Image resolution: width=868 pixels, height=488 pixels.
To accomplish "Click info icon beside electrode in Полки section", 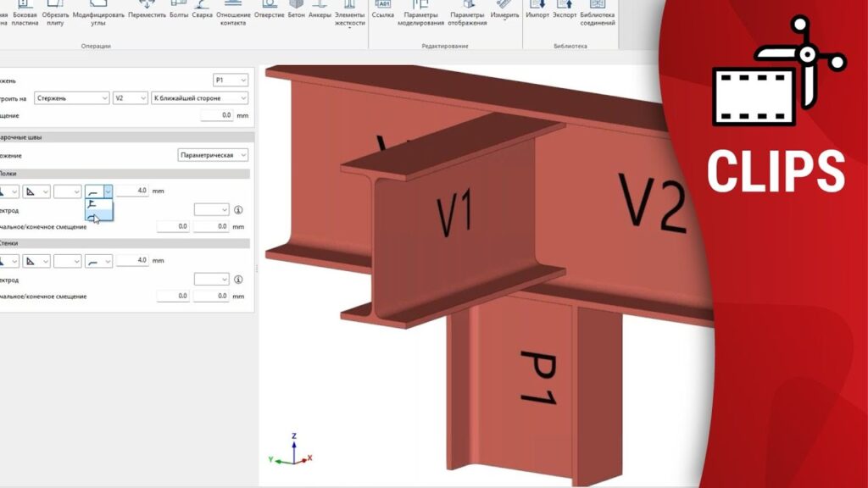I will point(239,209).
